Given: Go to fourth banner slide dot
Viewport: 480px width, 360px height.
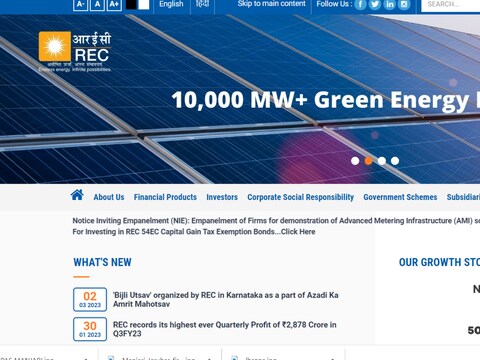Looking at the screenshot, I should (x=395, y=161).
